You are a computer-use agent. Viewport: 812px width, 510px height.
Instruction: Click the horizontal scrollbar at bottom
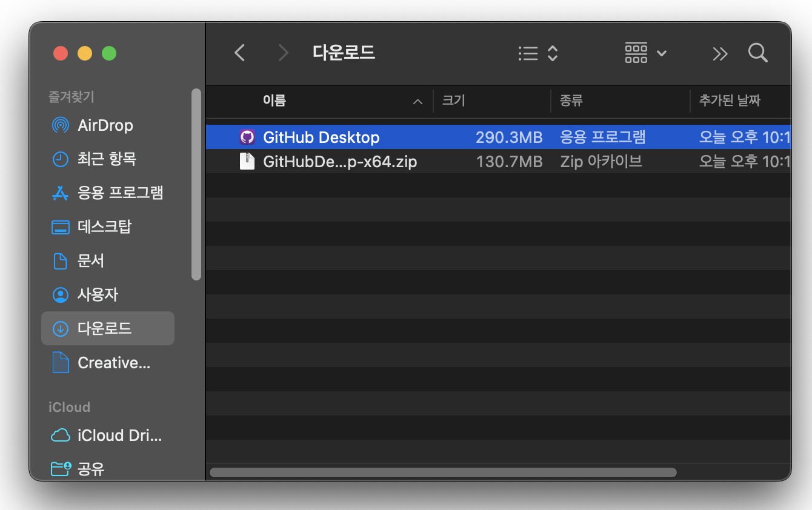(442, 472)
